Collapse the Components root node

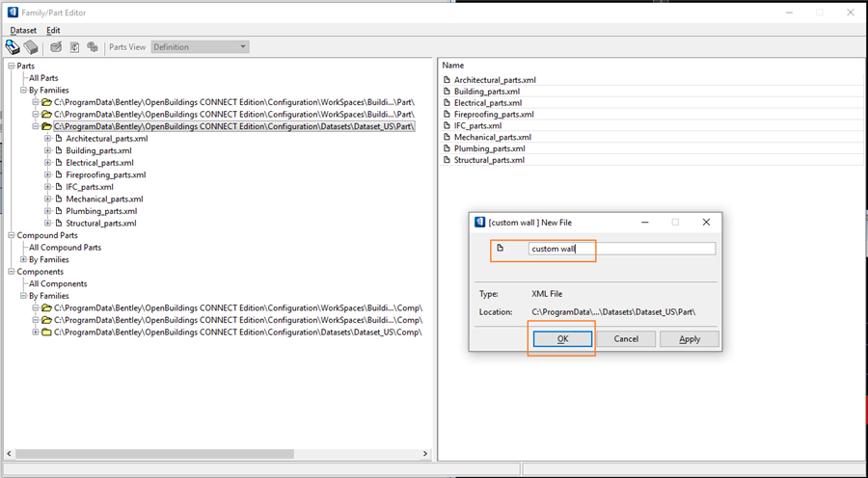pyautogui.click(x=11, y=272)
